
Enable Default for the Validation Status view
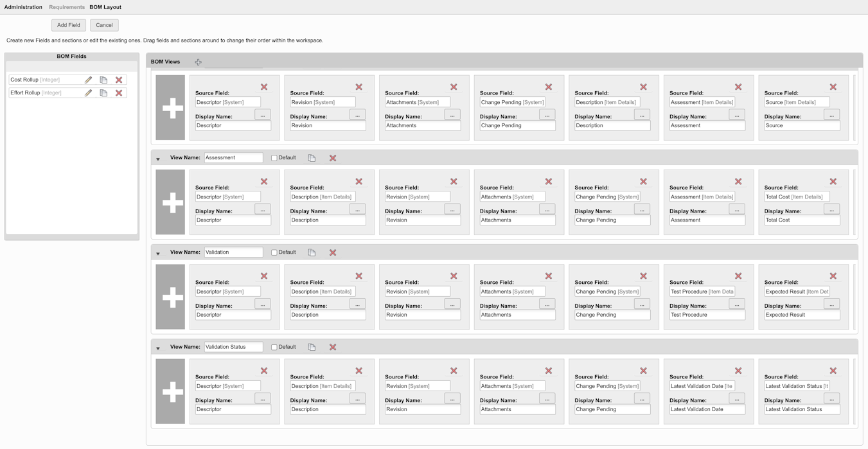tap(274, 347)
